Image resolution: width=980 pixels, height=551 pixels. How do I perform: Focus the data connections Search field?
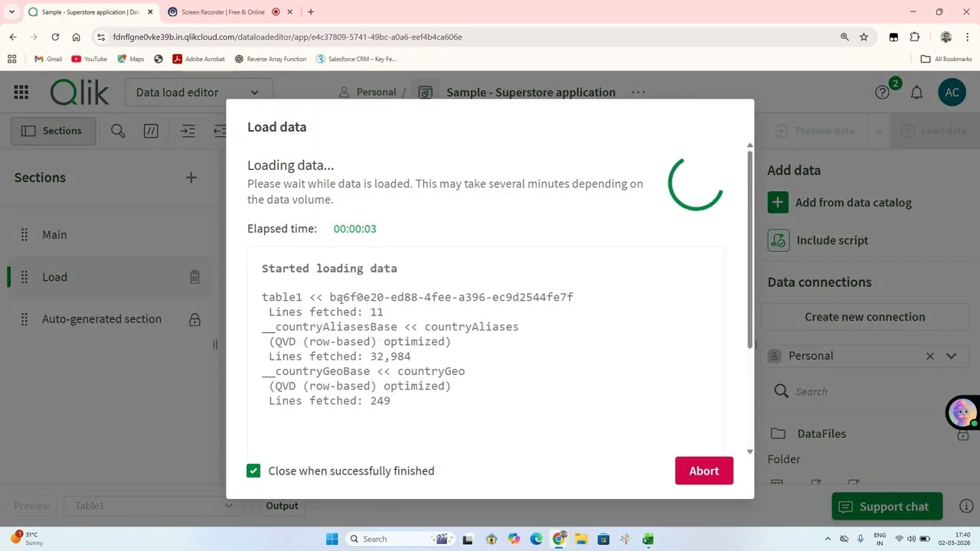873,392
